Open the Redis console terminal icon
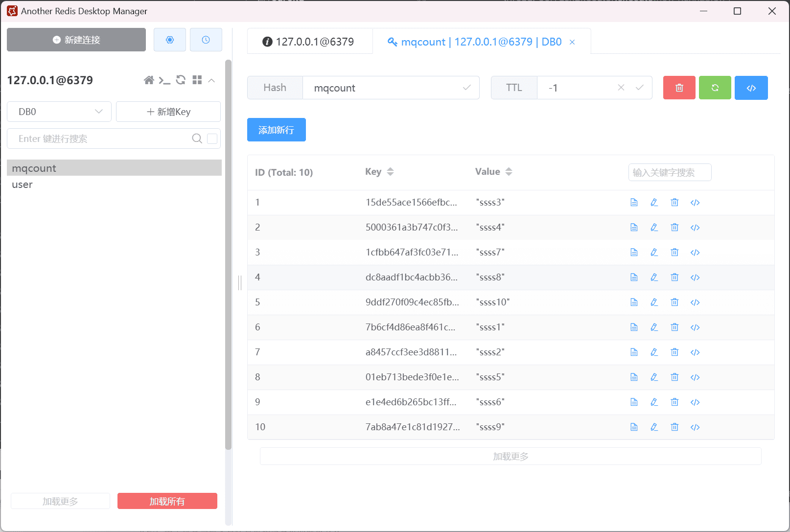The height and width of the screenshot is (532, 790). 164,80
